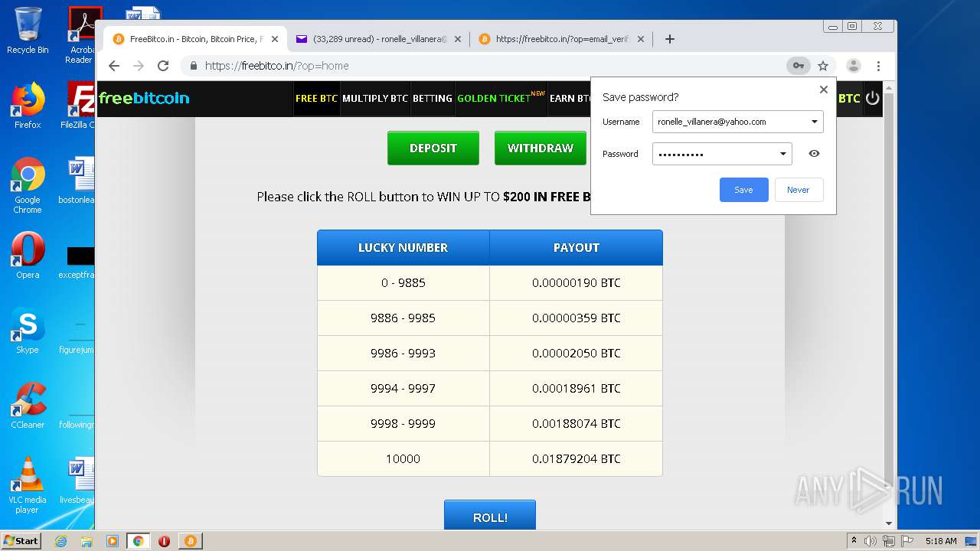
Task: Close the FreeBitco.in home tab
Action: tap(274, 39)
